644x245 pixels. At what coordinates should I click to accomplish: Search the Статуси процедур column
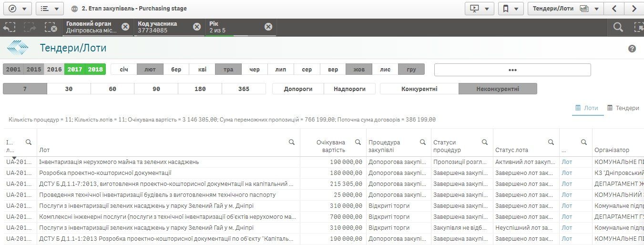tap(485, 142)
